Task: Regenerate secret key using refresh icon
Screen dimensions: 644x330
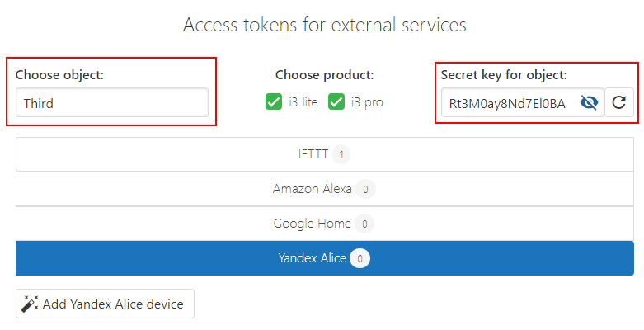Action: pos(618,103)
